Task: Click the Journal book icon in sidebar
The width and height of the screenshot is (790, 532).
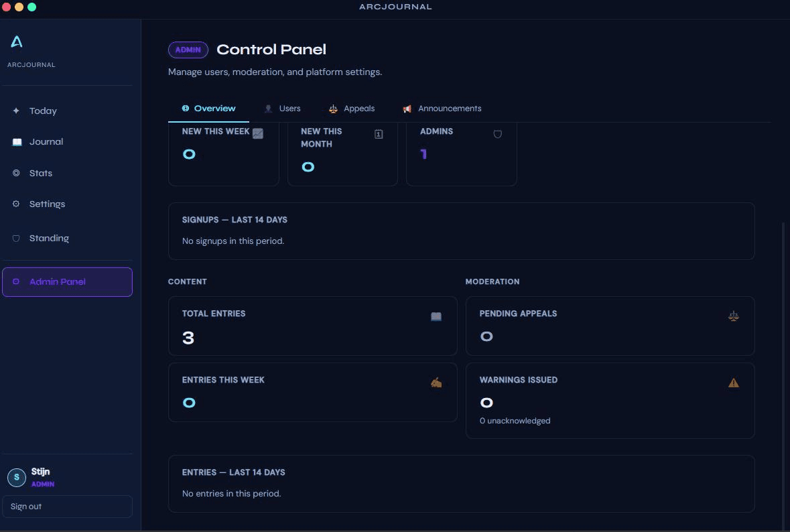Action: click(17, 142)
